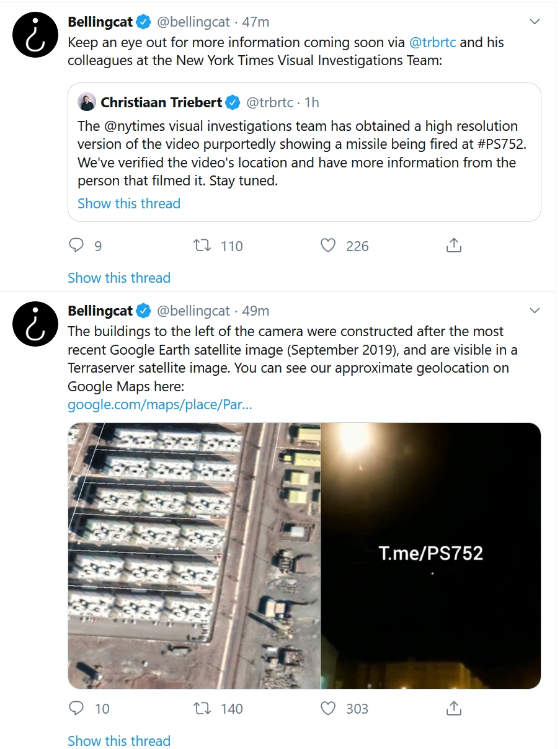Expand options menu for the 49m tweet
Viewport: 560px width, 749px height.
pos(535,310)
